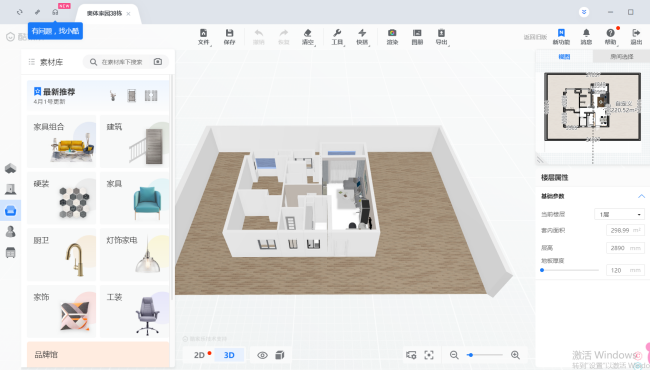Toggle the eye visibility icon in bottom bar
Image resolution: width=650 pixels, height=370 pixels.
(262, 355)
